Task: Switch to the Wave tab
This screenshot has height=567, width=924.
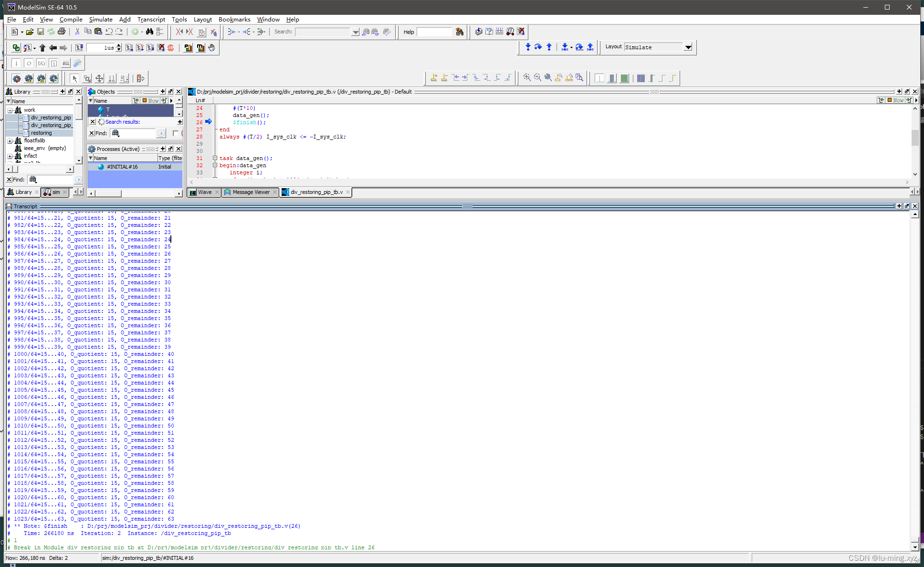Action: pyautogui.click(x=204, y=192)
